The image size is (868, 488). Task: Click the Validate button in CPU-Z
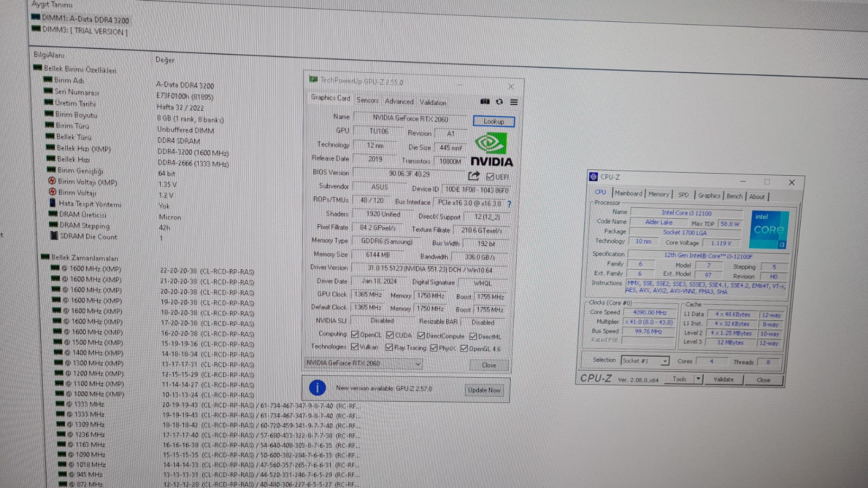(724, 379)
